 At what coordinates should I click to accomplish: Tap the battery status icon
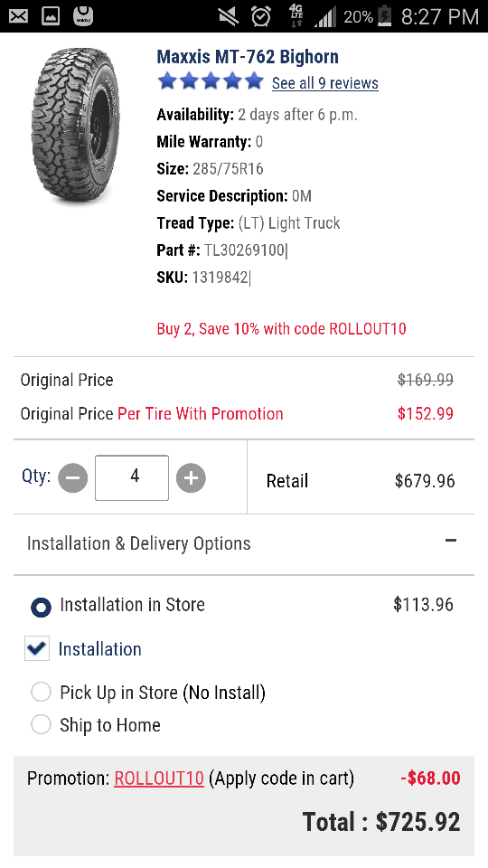tap(385, 16)
